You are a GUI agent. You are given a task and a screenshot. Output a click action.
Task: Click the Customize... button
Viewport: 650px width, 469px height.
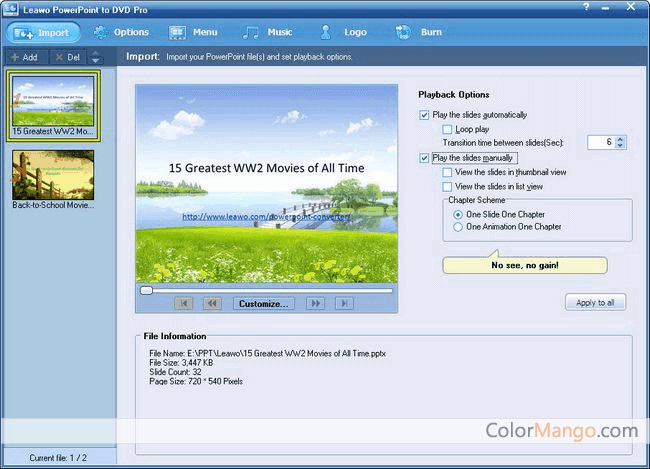click(x=263, y=303)
